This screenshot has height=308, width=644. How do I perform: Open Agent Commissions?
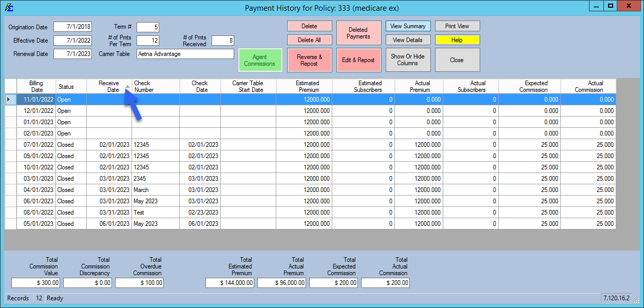[x=260, y=60]
